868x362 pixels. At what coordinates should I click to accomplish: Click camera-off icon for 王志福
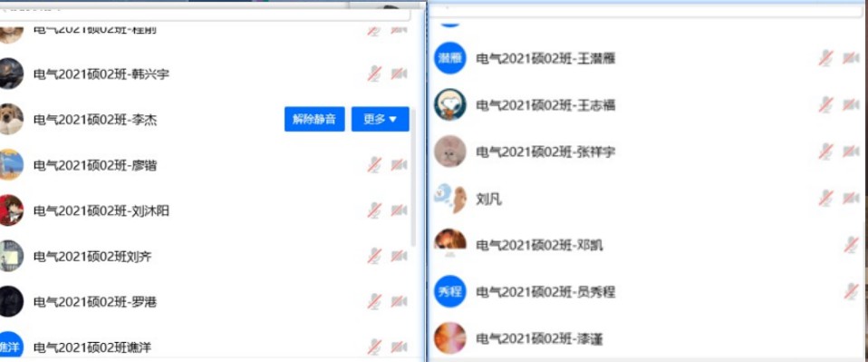pos(851,104)
